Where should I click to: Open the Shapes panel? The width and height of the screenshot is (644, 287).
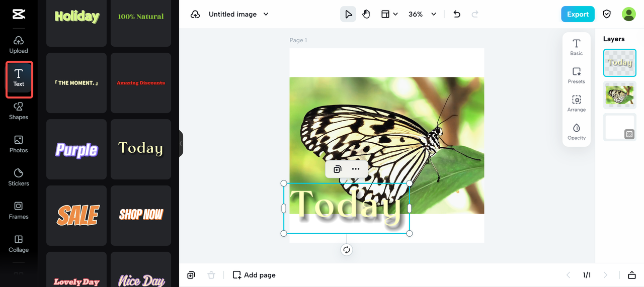[x=19, y=111]
